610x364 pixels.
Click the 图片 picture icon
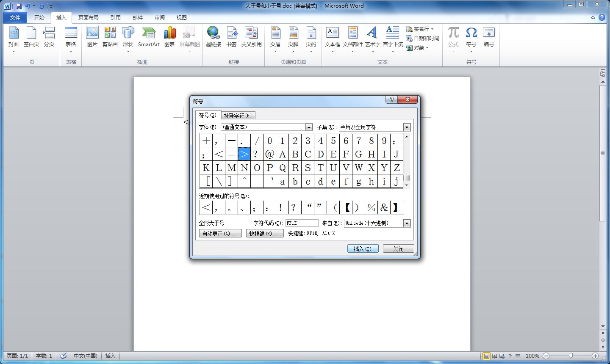(92, 36)
